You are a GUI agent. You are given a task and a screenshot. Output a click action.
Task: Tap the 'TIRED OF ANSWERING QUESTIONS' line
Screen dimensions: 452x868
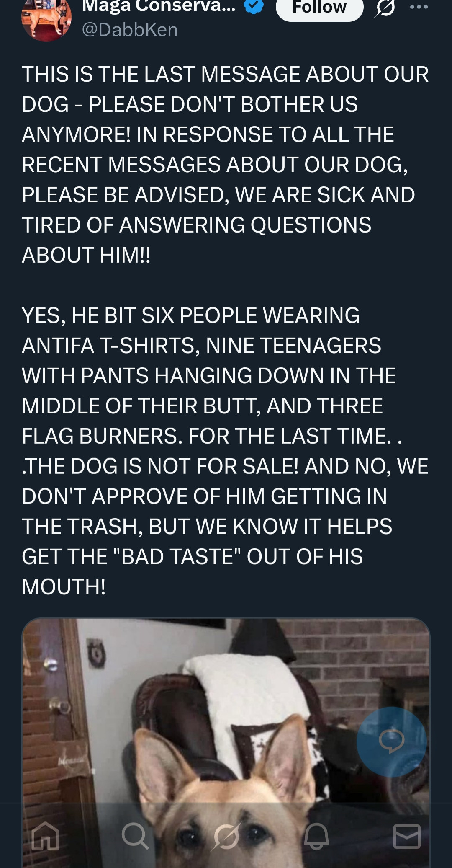(x=196, y=225)
